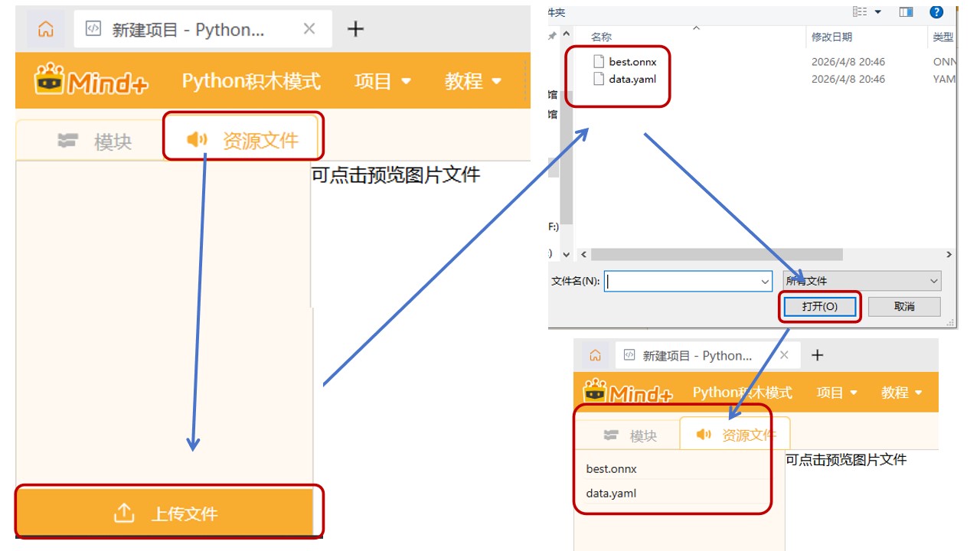Open the 所有文件 file type dropdown
Viewport: 980px width, 551px height.
[862, 281]
